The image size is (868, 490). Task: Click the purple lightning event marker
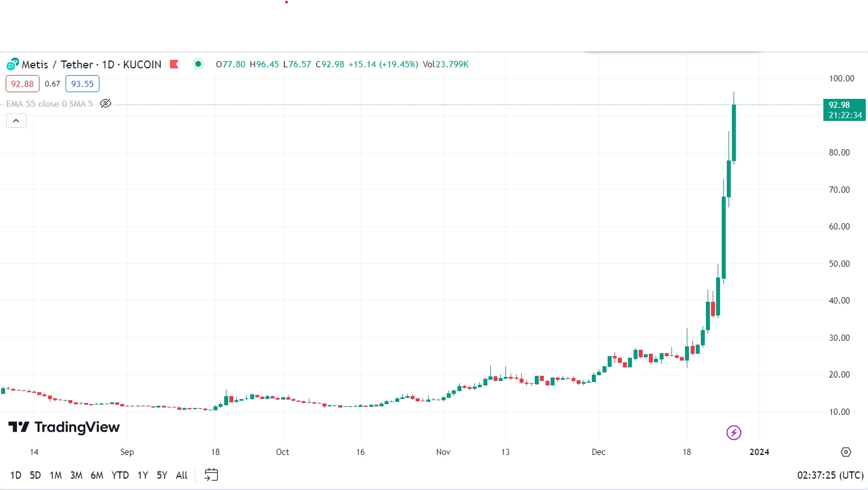[734, 433]
